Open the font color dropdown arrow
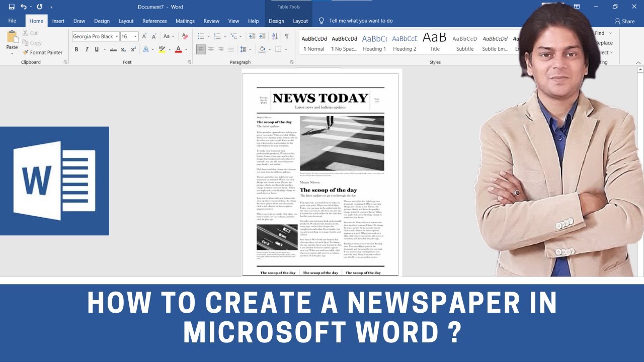 [186, 49]
